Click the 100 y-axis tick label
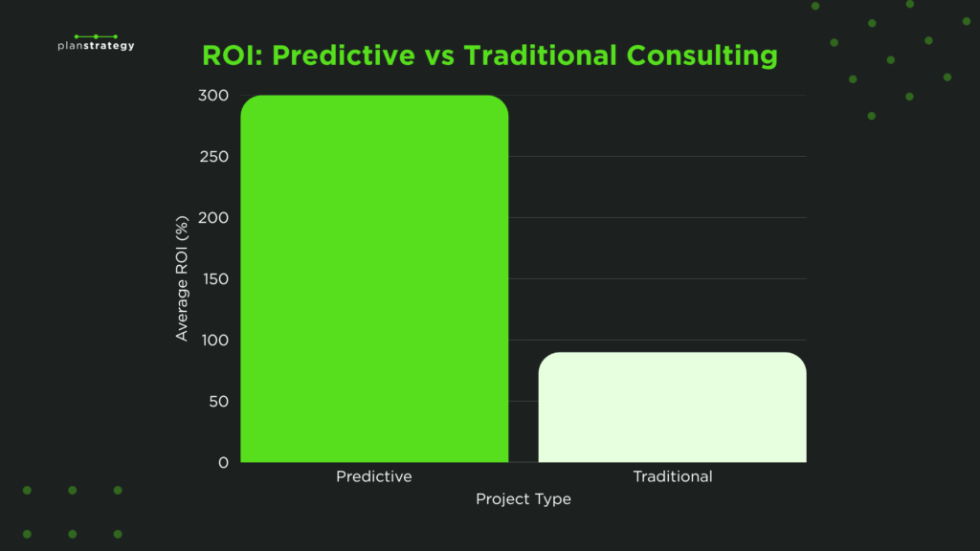This screenshot has width=980, height=551. [215, 341]
